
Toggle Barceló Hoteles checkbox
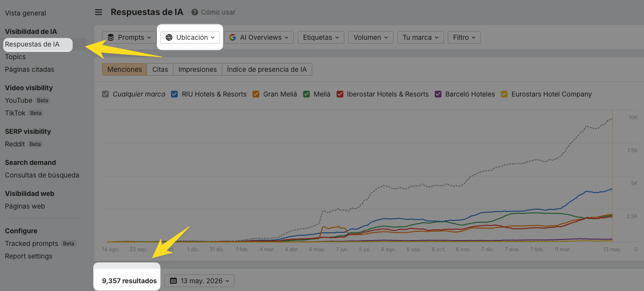pos(438,94)
